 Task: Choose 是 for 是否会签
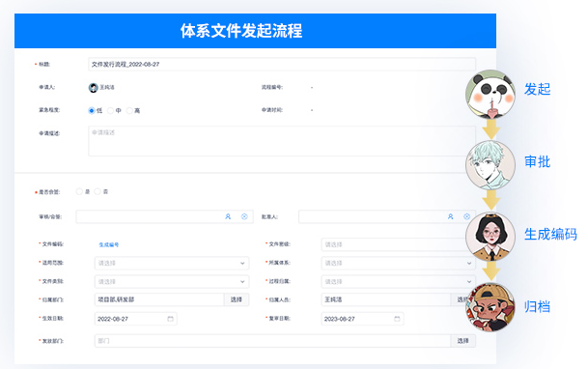click(79, 191)
